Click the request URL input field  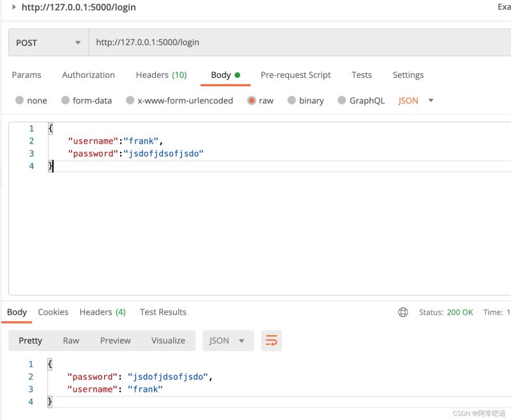294,43
